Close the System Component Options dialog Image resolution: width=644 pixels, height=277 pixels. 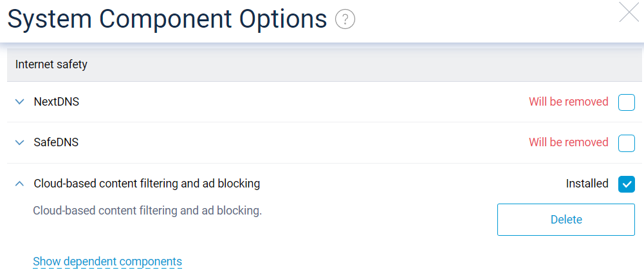tap(629, 12)
